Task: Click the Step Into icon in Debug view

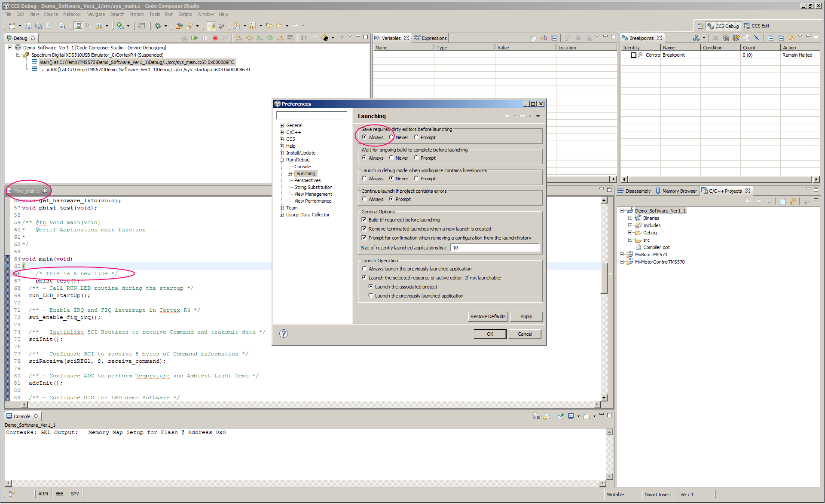Action: point(239,38)
